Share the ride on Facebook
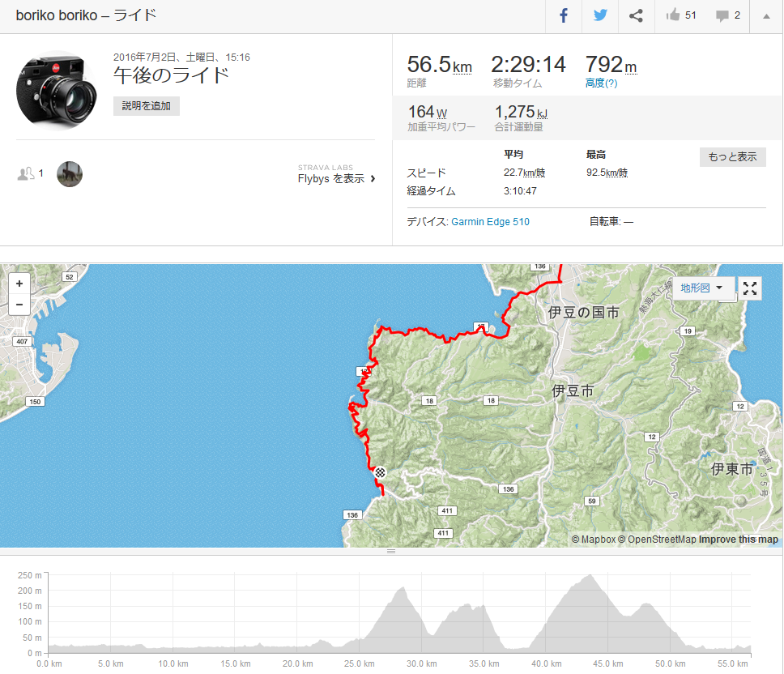Image resolution: width=784 pixels, height=674 pixels. (564, 16)
